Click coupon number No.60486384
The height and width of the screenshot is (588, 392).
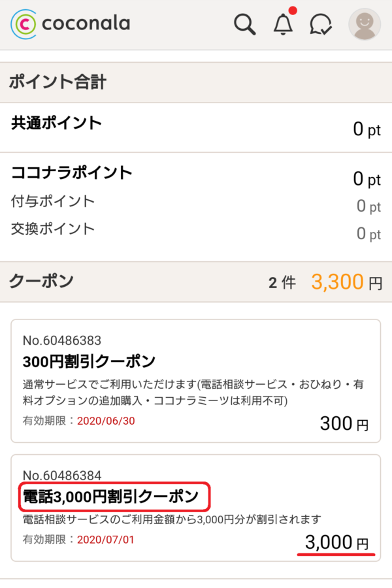point(62,475)
